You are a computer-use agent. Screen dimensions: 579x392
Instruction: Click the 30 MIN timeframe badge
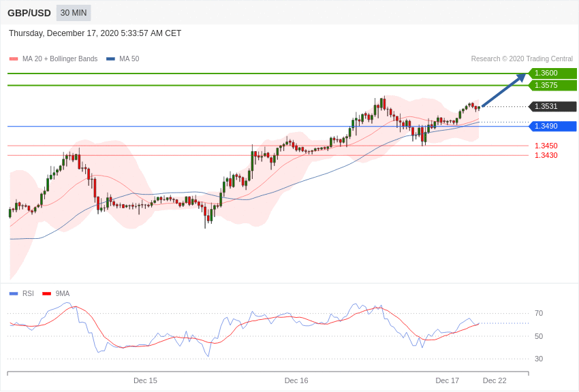pyautogui.click(x=74, y=13)
